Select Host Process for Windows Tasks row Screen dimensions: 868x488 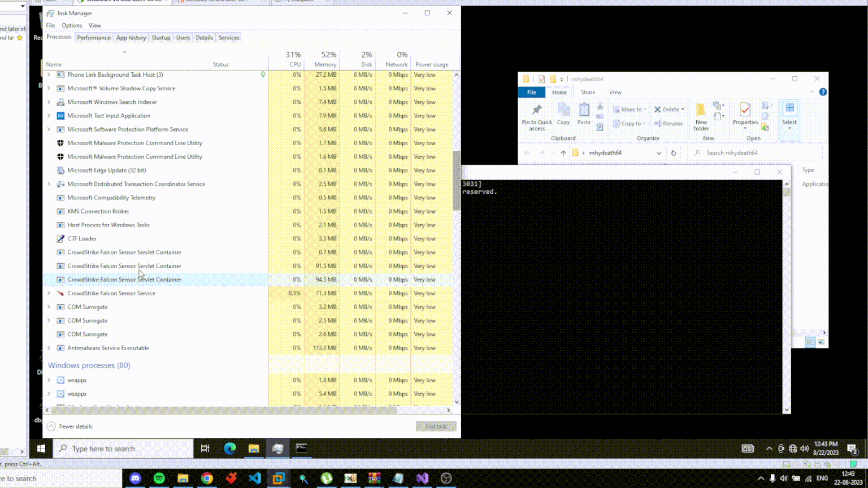248,225
